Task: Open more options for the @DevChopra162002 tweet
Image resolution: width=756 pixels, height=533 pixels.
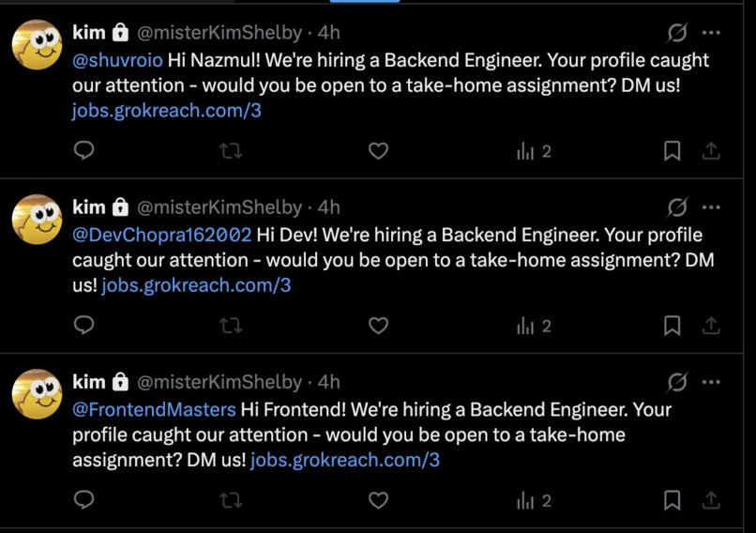Action: [x=711, y=207]
